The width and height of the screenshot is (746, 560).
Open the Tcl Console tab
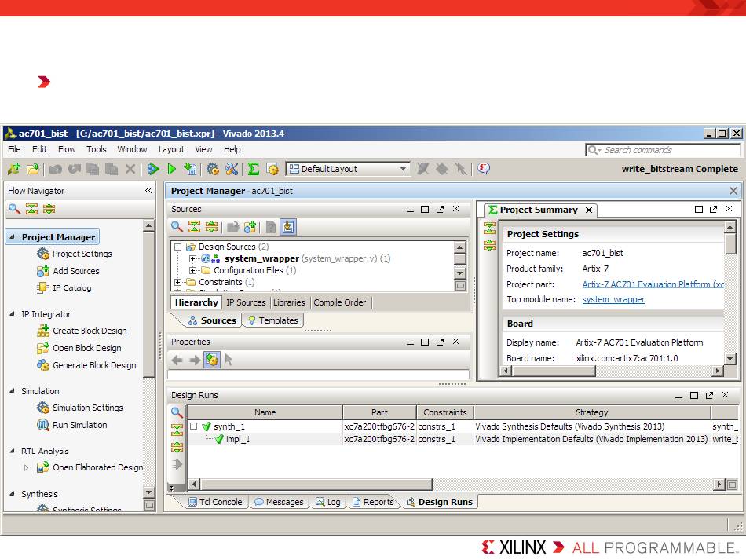click(x=215, y=502)
